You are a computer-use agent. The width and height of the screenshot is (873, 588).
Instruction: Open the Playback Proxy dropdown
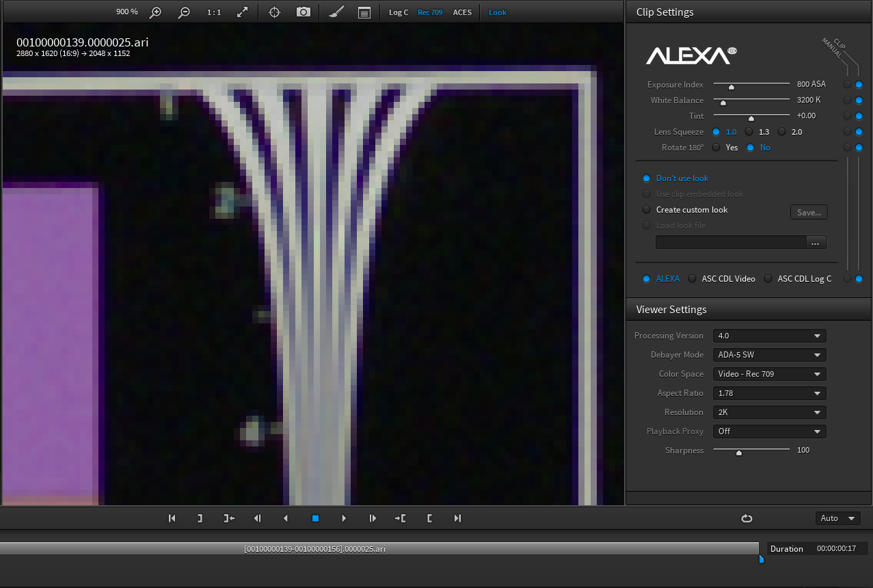[770, 431]
